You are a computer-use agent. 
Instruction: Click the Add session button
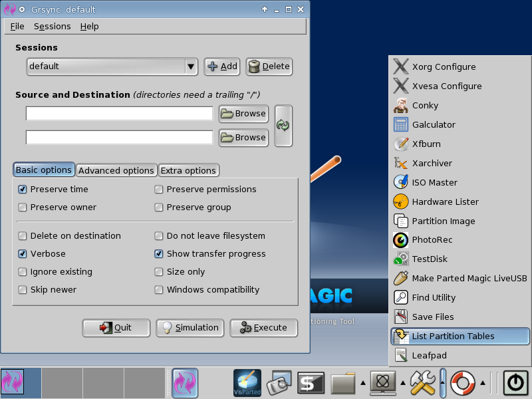[x=222, y=66]
